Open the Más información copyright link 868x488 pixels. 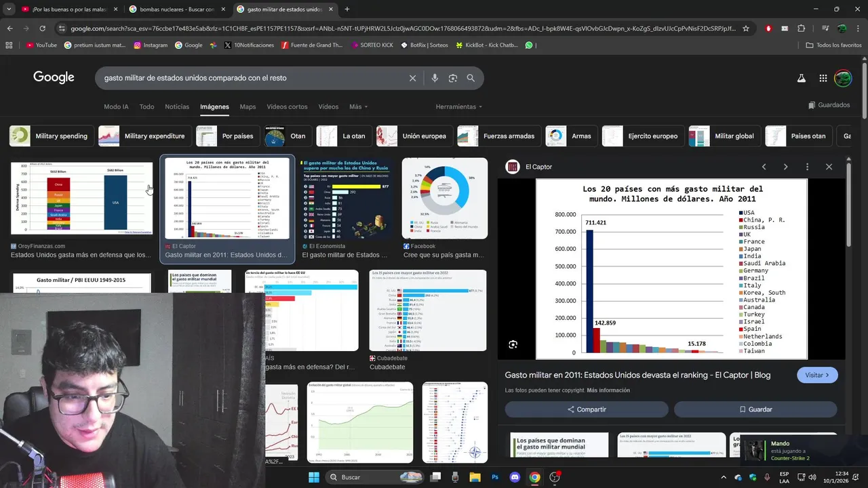pyautogui.click(x=609, y=390)
